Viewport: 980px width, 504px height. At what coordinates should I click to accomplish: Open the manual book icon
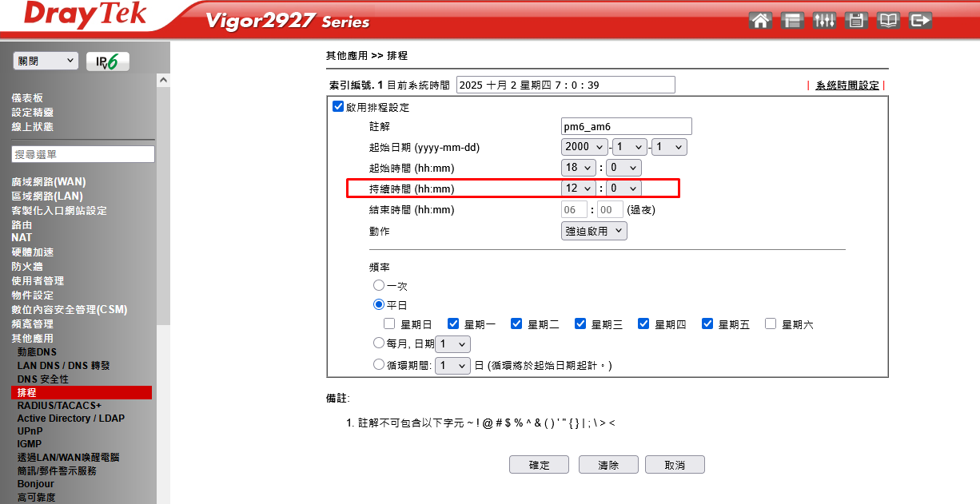point(889,21)
